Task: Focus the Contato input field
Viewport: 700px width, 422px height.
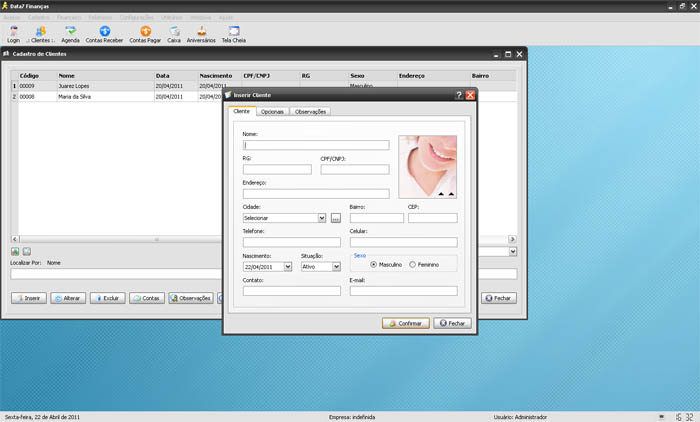Action: click(x=292, y=291)
